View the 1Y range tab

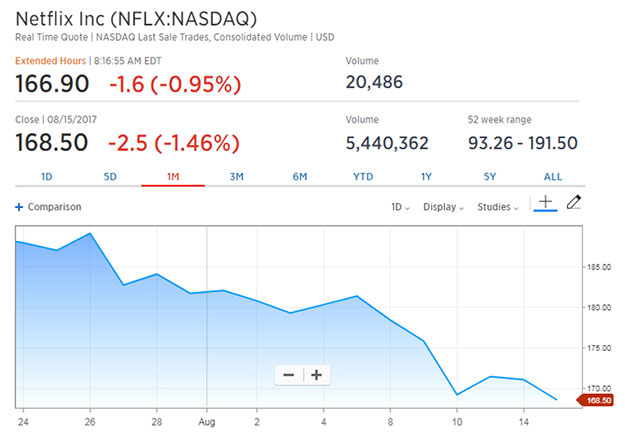click(426, 177)
